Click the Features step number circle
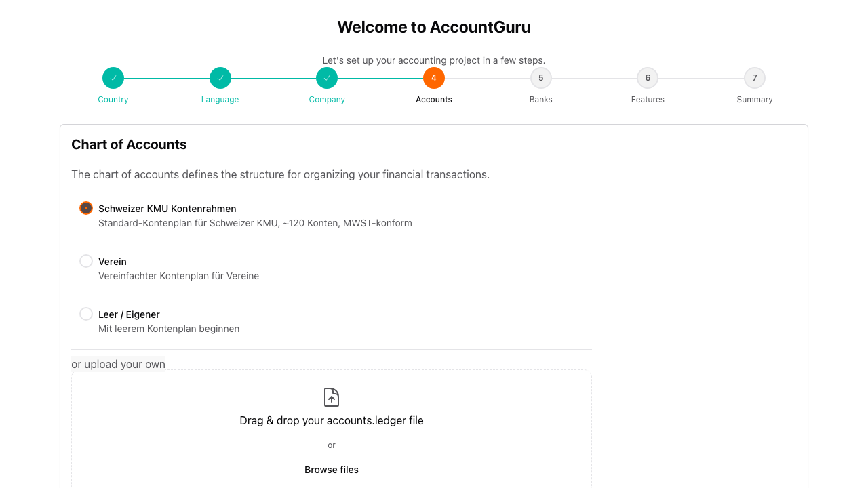 pos(648,77)
